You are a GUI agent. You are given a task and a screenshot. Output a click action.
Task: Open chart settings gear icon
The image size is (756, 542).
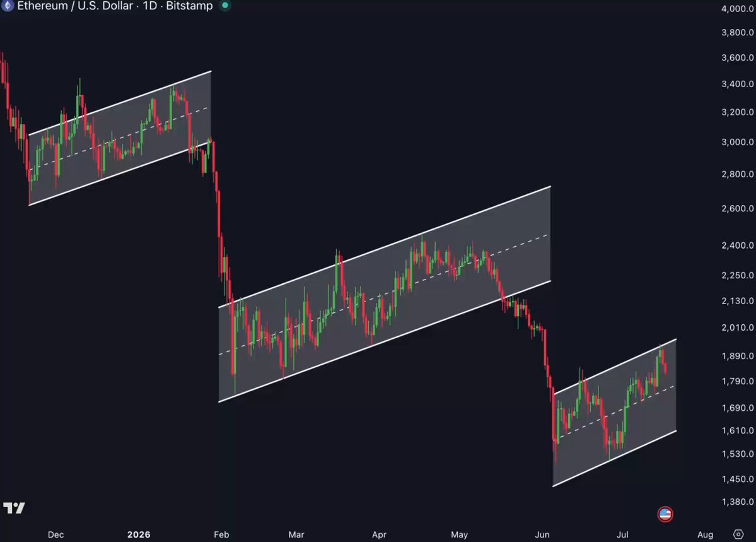pyautogui.click(x=738, y=534)
